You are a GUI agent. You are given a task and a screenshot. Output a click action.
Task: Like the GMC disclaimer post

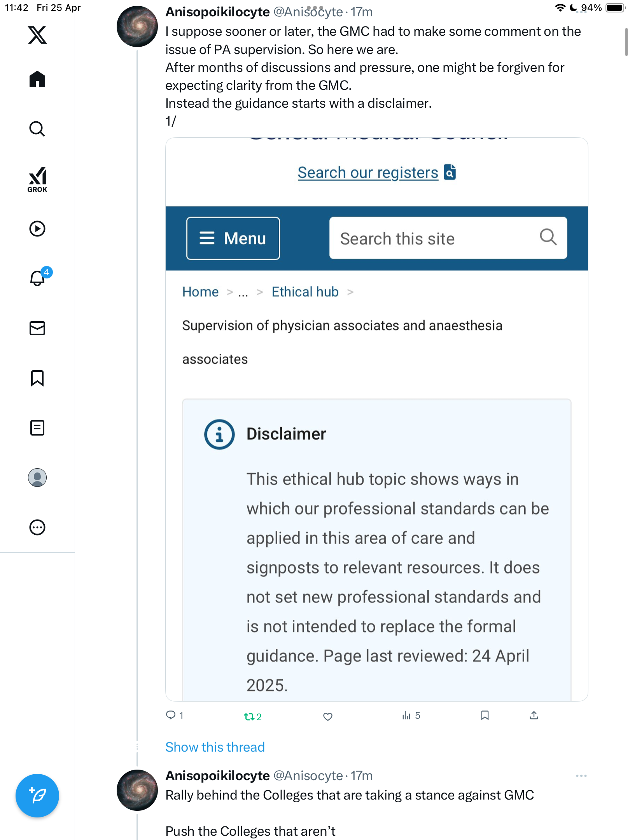[x=328, y=716]
